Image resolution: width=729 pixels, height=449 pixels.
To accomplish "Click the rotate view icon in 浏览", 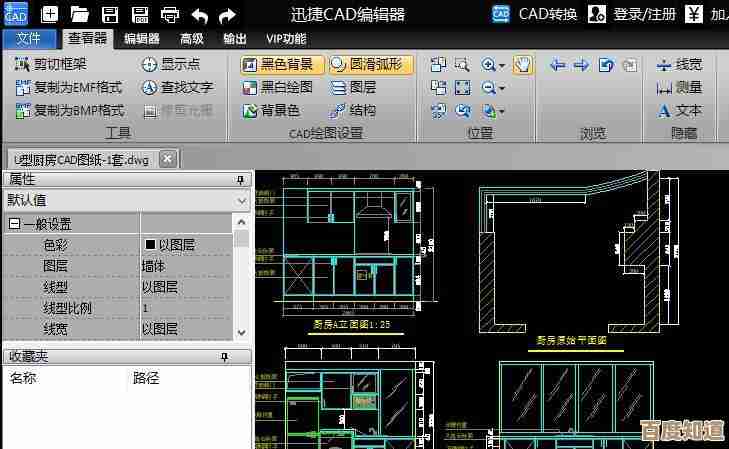I will click(606, 65).
